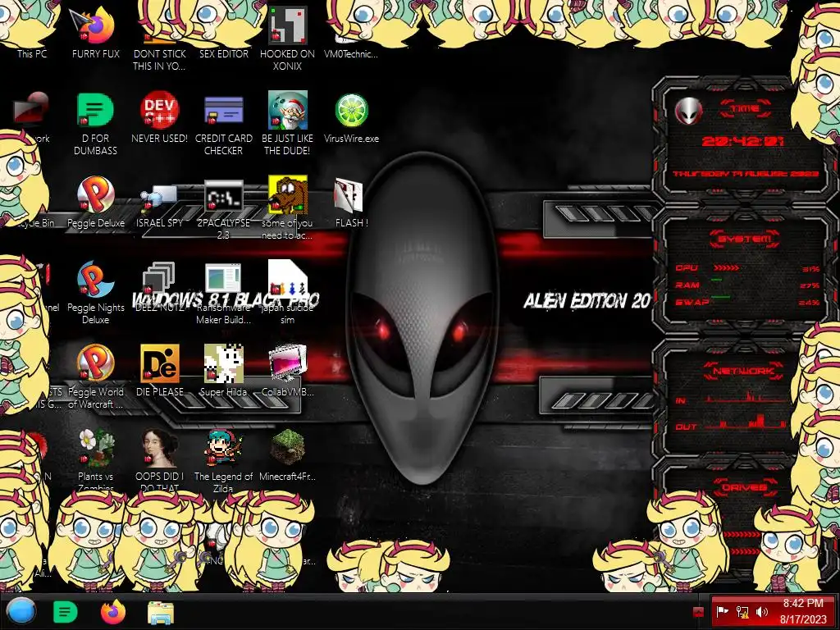Image resolution: width=840 pixels, height=630 pixels.
Task: Click the NETWORK gadget header label
Action: pyautogui.click(x=744, y=371)
